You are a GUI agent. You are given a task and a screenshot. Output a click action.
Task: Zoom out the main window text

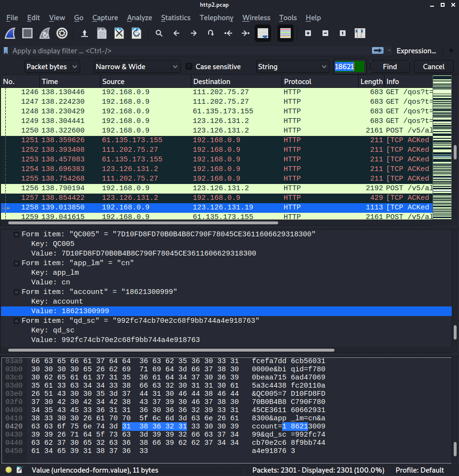(x=325, y=34)
